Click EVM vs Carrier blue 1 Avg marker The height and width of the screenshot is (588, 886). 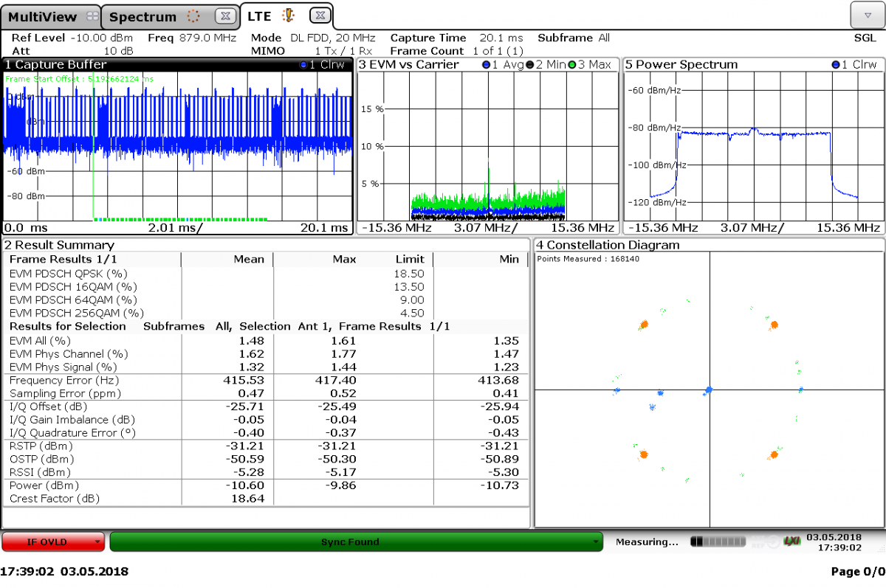pyautogui.click(x=504, y=65)
